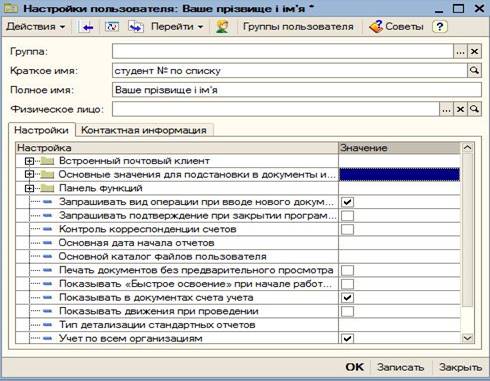Uncheck Учет по всем организациям checkbox
The image size is (490, 381).
point(347,339)
